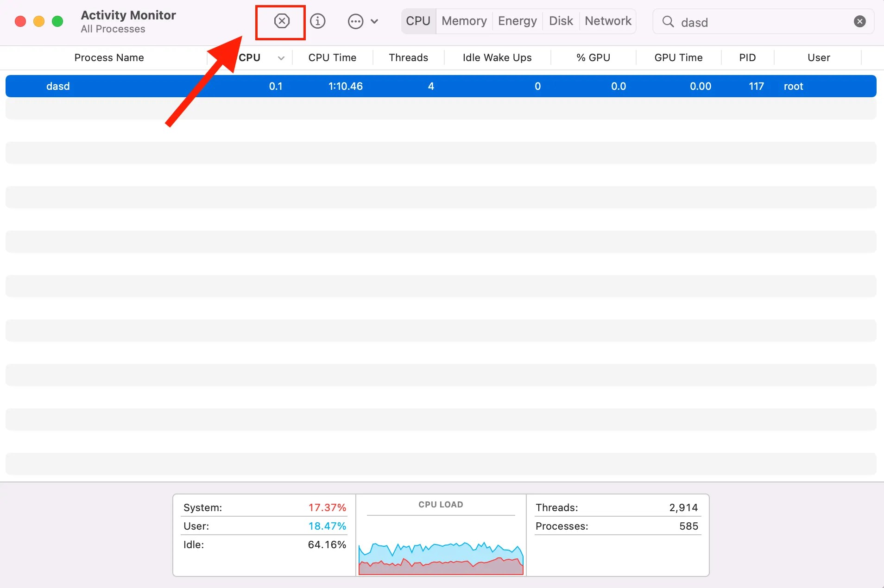This screenshot has width=884, height=588.
Task: Click the Idle percentage 64.16%
Action: 327,545
